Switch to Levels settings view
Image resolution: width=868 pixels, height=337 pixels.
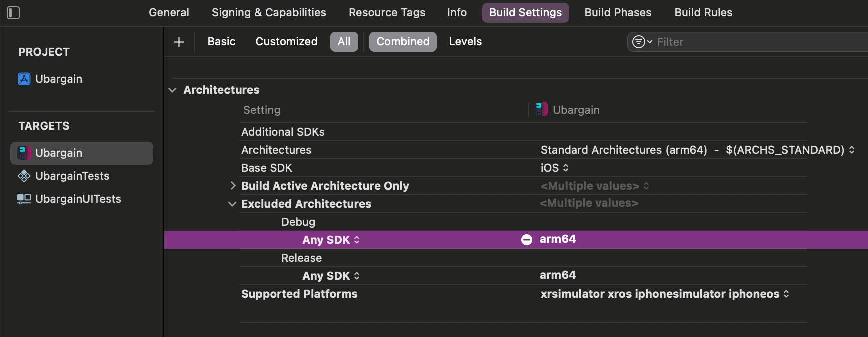pyautogui.click(x=465, y=42)
